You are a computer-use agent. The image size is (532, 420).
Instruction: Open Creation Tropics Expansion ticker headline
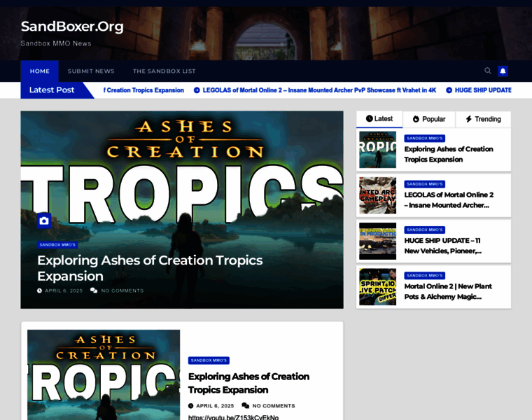coord(143,90)
